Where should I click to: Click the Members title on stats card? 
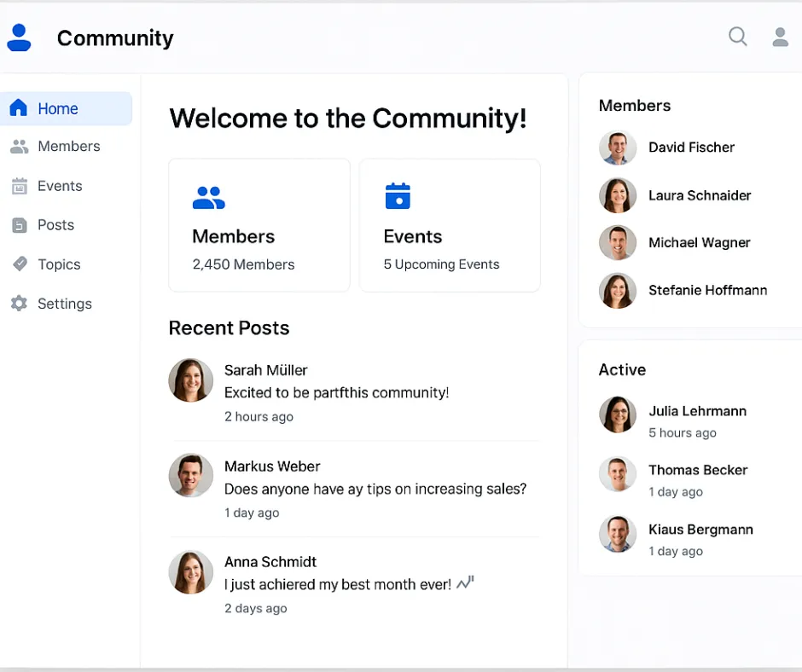pos(233,237)
